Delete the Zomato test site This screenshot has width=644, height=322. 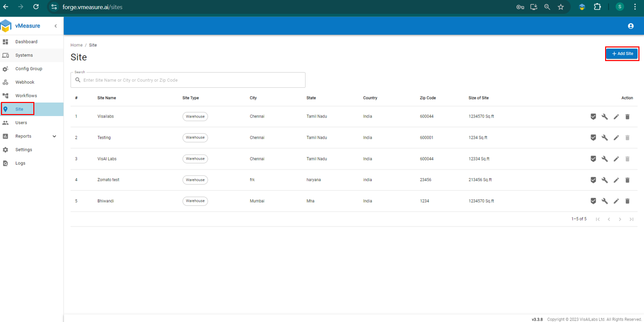pos(627,180)
